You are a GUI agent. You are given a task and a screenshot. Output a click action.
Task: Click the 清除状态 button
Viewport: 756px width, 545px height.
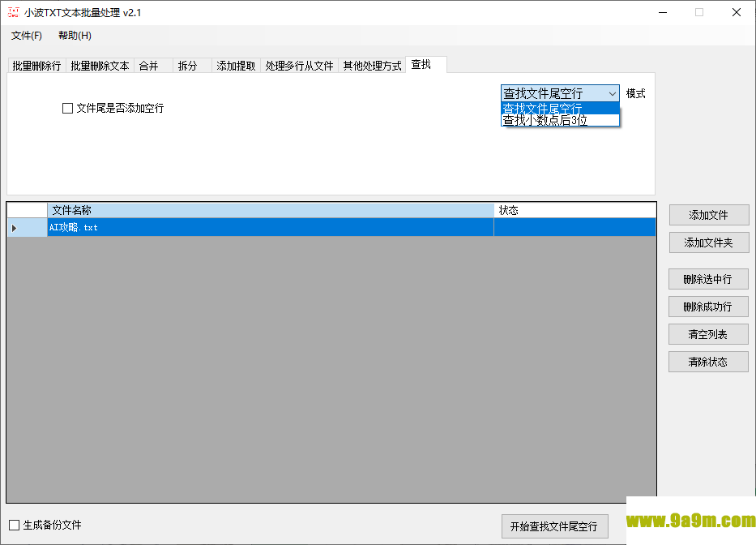tap(708, 362)
